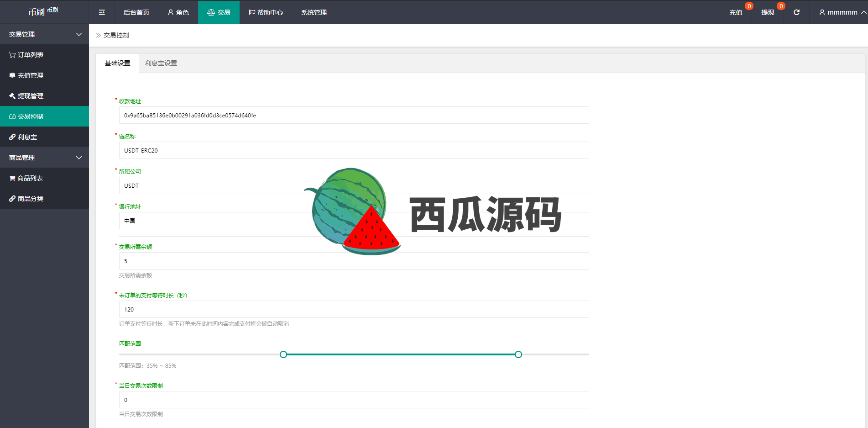Click the 提现 notification badge

(x=781, y=6)
